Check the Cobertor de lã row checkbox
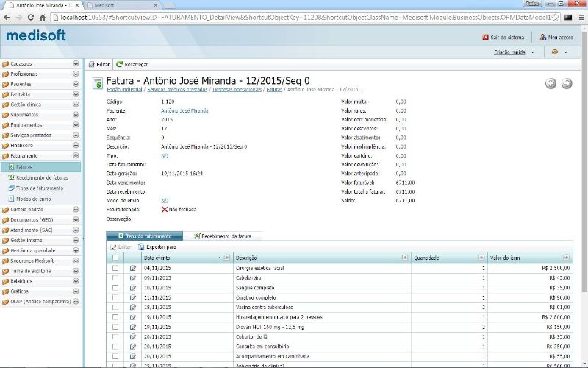 pos(115,336)
